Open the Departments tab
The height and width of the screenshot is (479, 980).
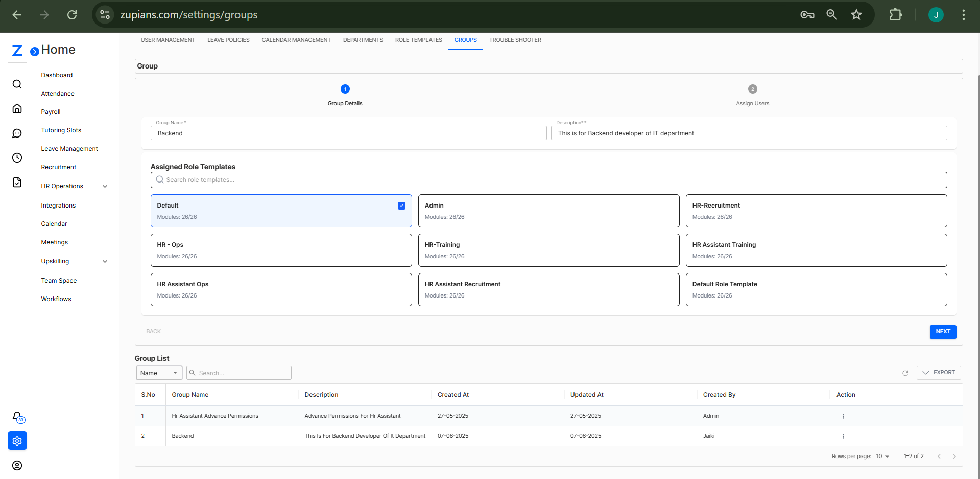pos(363,40)
